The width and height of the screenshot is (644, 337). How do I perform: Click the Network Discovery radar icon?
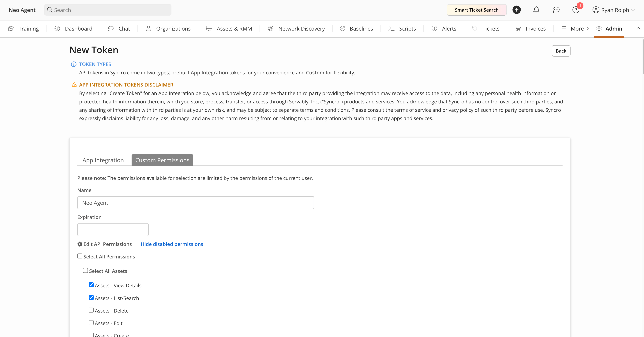coord(271,28)
